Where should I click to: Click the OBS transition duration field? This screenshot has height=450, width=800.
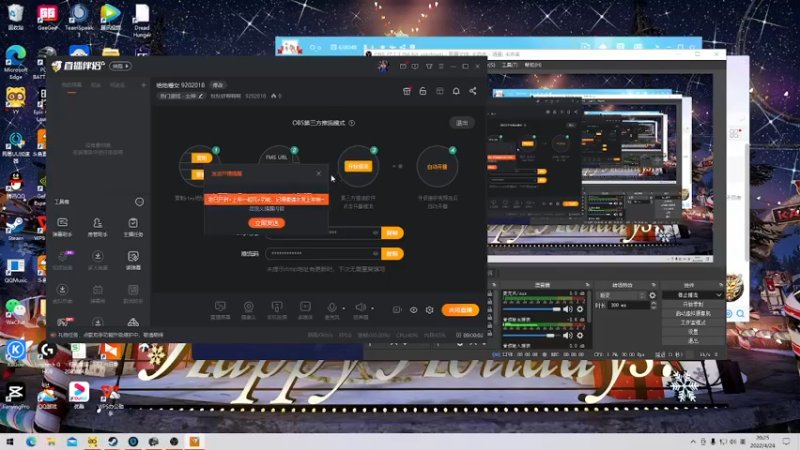point(629,305)
